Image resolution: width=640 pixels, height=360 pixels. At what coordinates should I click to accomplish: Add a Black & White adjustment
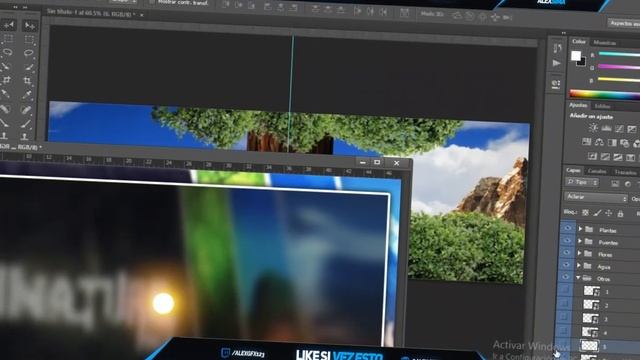pos(612,142)
